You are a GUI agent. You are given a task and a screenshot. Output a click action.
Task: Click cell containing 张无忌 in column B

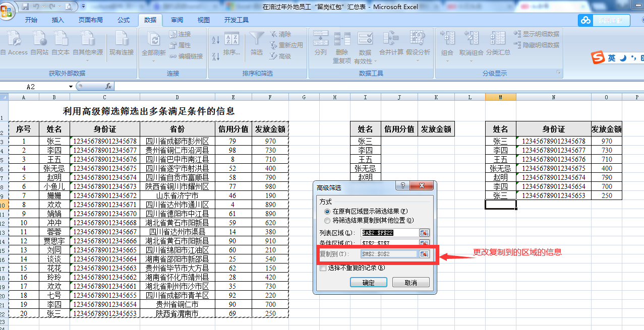click(54, 168)
